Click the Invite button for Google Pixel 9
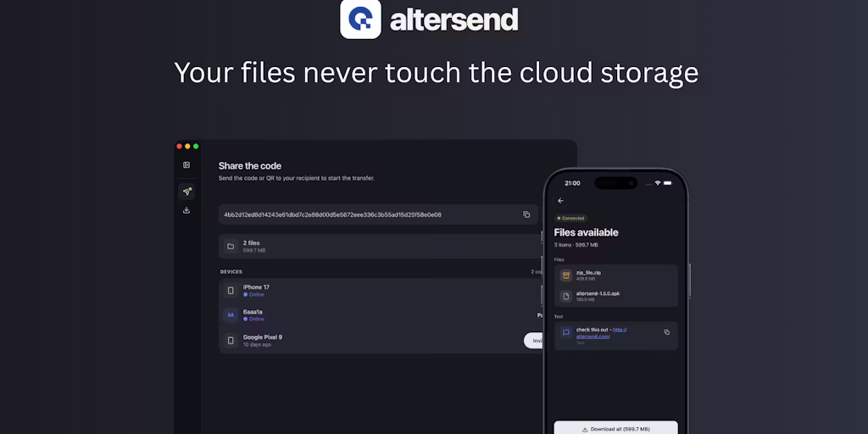The height and width of the screenshot is (434, 868). [x=534, y=341]
